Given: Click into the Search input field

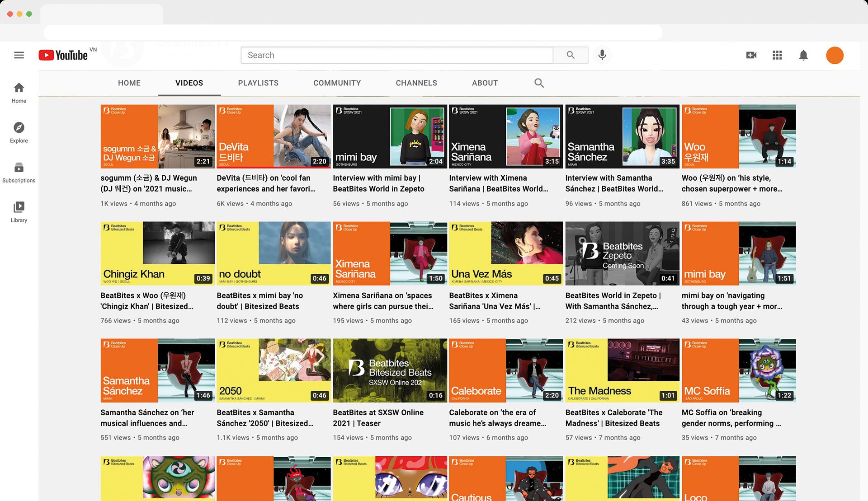Looking at the screenshot, I should tap(397, 55).
